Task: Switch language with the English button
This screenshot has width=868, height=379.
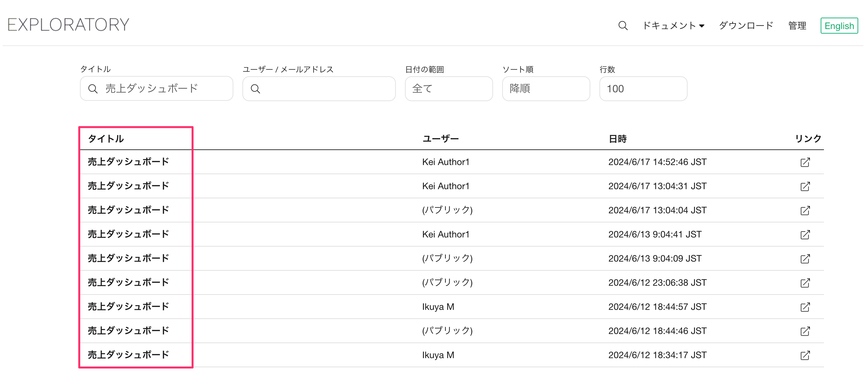Action: 839,25
